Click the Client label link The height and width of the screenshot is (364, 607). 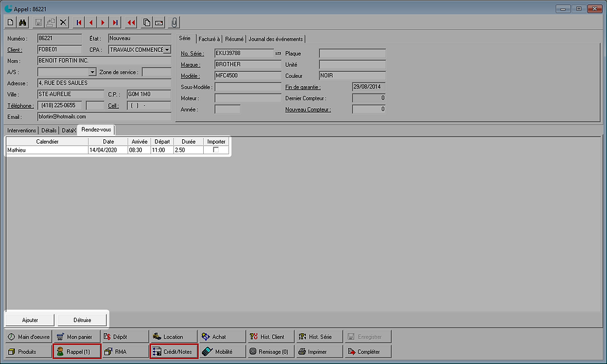pos(15,50)
